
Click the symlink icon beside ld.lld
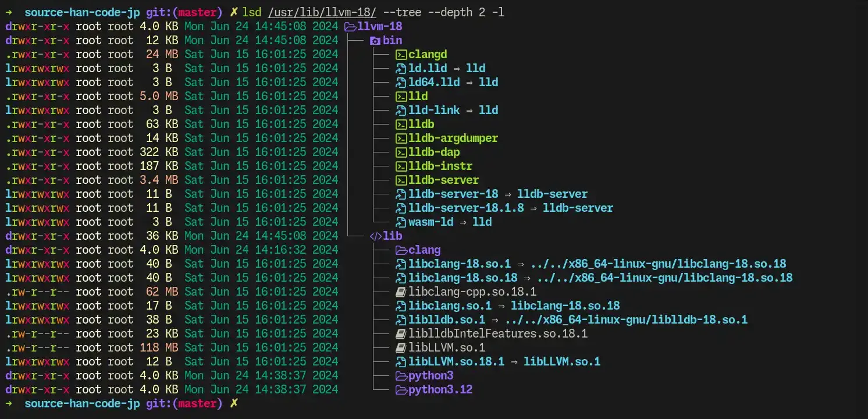401,68
